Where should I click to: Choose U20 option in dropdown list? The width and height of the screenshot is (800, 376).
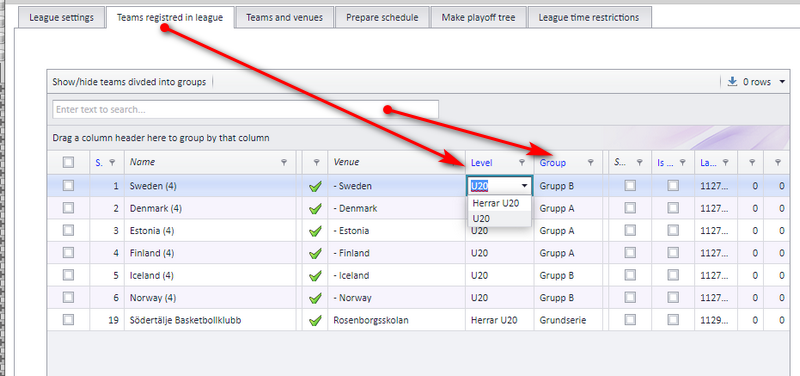[499, 219]
